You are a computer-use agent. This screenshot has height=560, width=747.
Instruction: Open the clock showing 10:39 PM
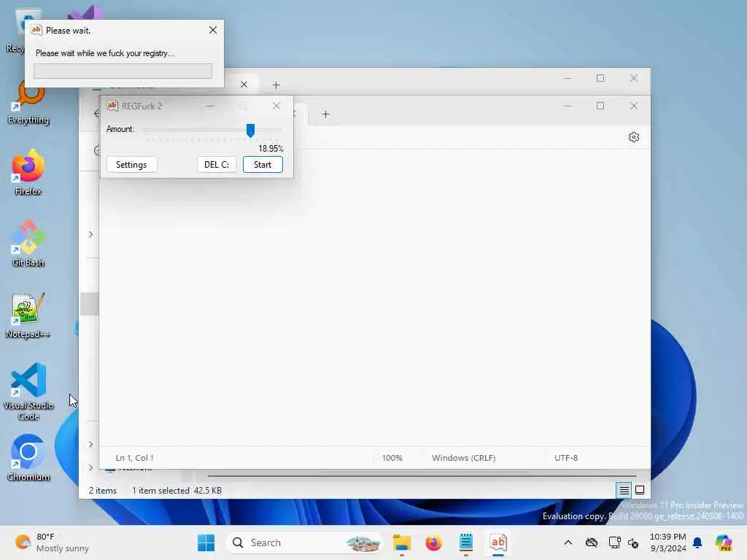(x=667, y=542)
